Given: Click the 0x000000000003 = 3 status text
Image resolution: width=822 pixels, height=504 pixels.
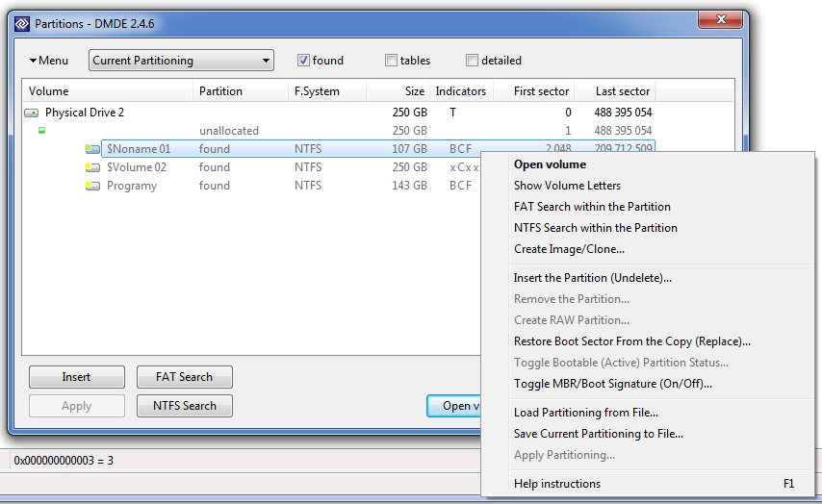Looking at the screenshot, I should tap(64, 461).
